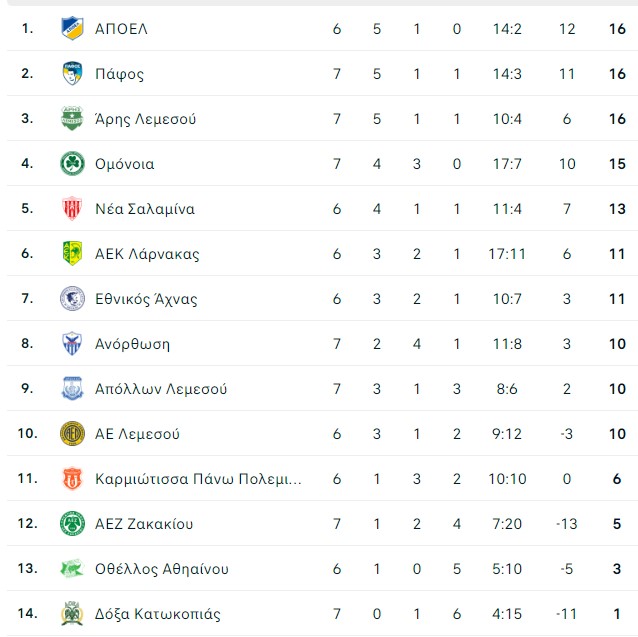
Task: Click the Ανόρθωση blue shield icon
Action: point(72,344)
